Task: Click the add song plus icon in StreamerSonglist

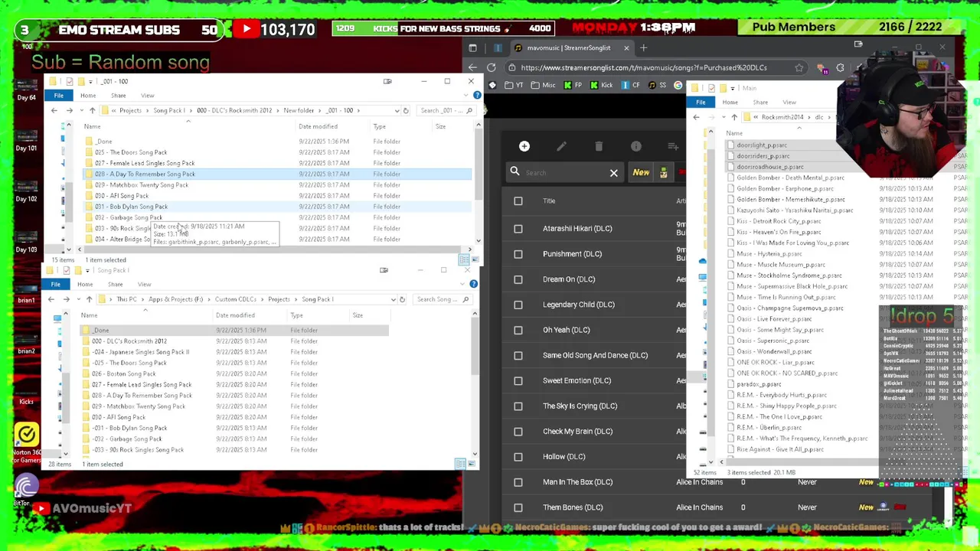Action: click(x=524, y=146)
